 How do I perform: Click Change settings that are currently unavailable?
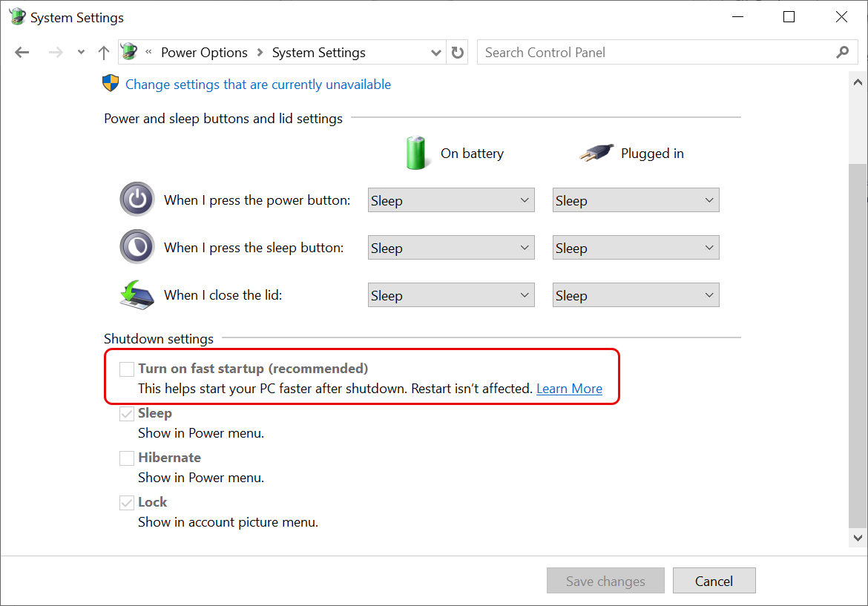257,85
